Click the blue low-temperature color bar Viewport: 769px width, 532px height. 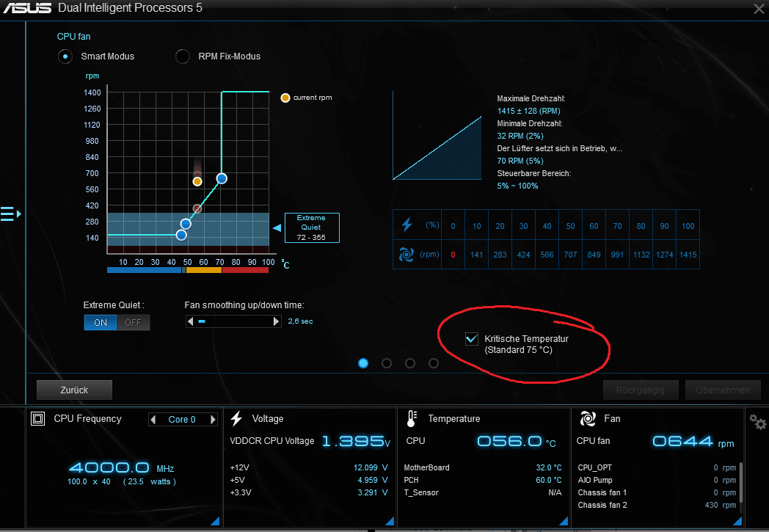(x=144, y=270)
